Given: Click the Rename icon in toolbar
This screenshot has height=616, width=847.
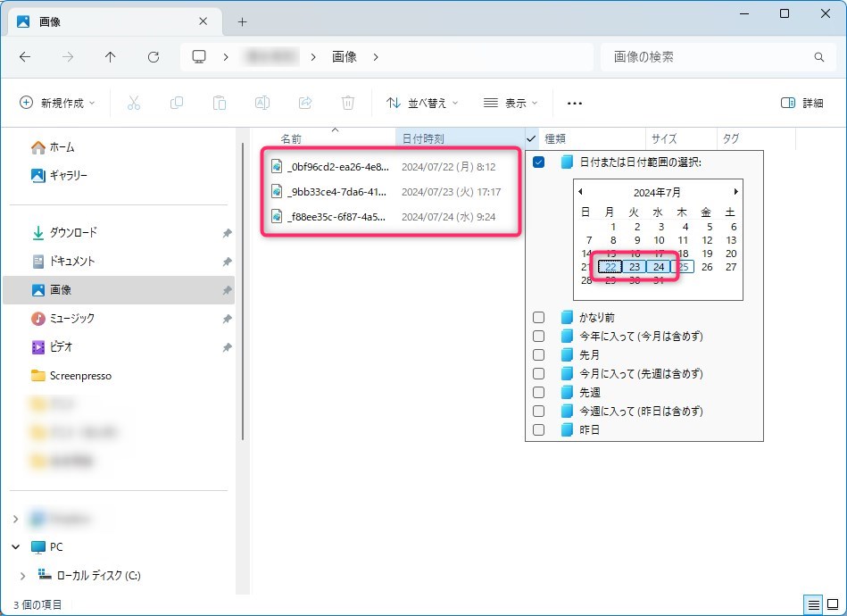Looking at the screenshot, I should click(262, 103).
